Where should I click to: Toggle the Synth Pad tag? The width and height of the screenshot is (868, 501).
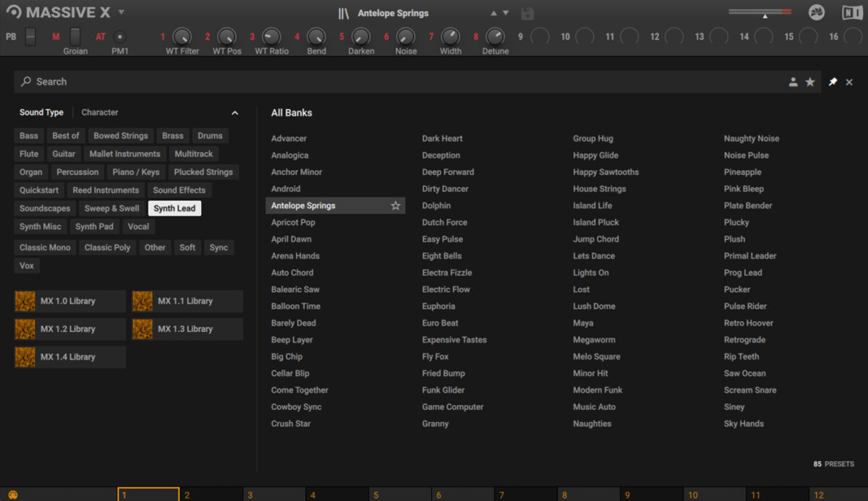(94, 226)
